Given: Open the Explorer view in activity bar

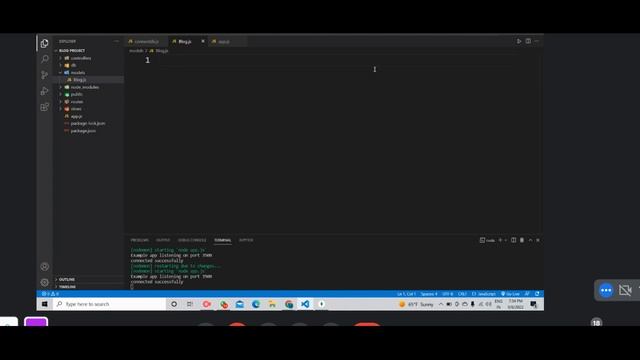Looking at the screenshot, I should pyautogui.click(x=44, y=43).
